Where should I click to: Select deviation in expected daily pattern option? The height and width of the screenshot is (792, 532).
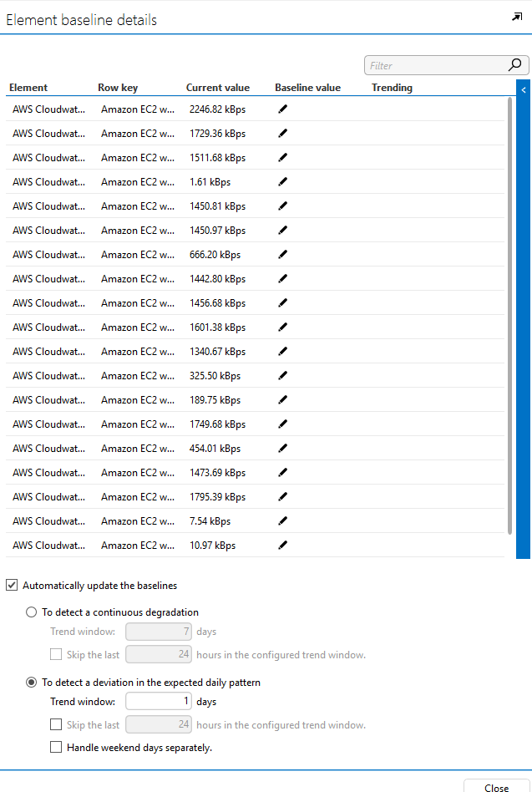[31, 683]
